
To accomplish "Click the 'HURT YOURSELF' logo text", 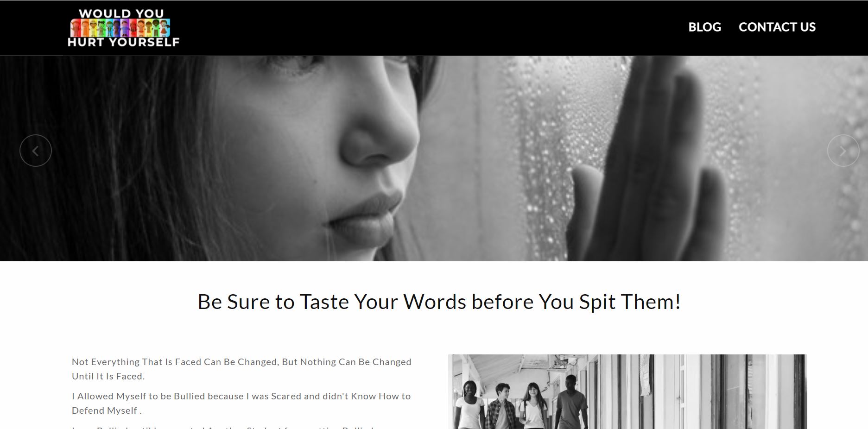I will pyautogui.click(x=123, y=42).
